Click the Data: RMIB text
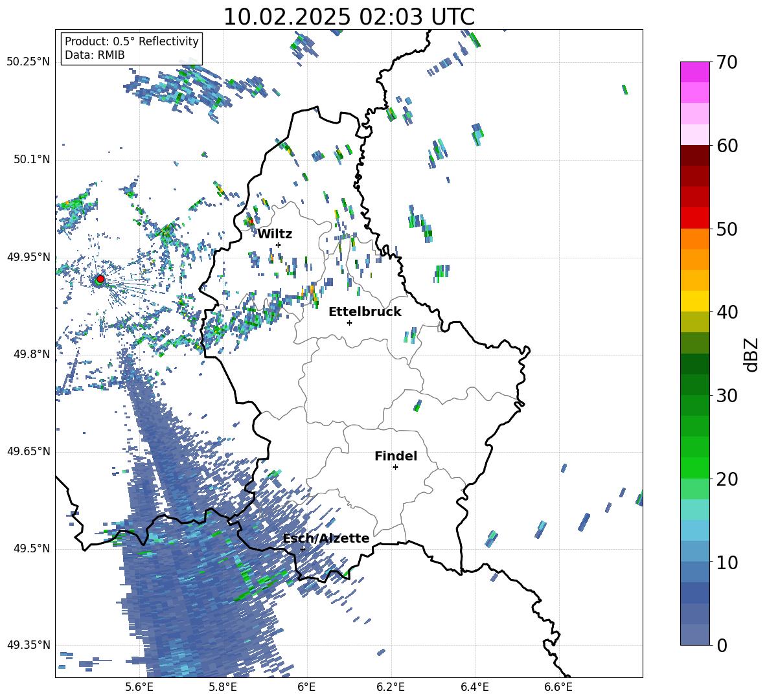This screenshot has width=767, height=700. point(95,55)
